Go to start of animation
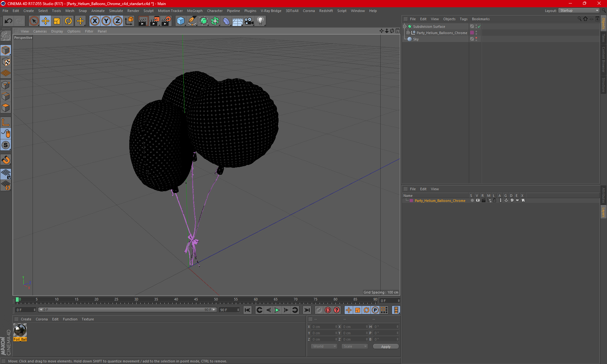This screenshot has height=364, width=607. coord(248,310)
